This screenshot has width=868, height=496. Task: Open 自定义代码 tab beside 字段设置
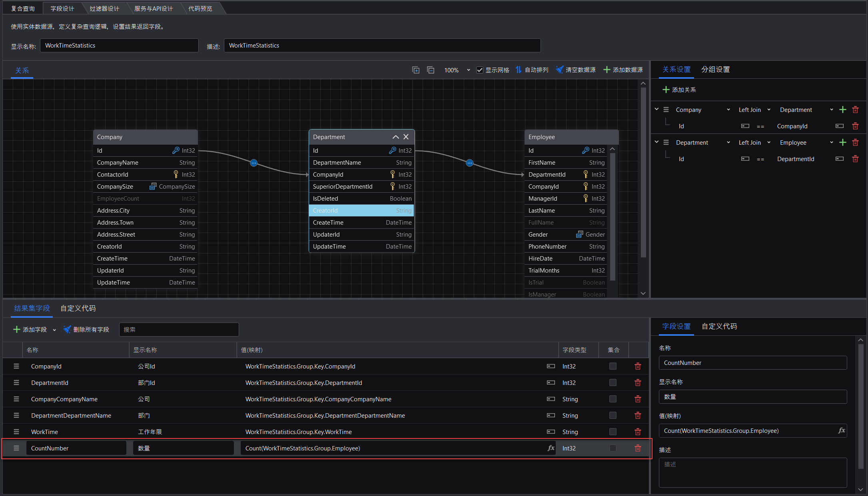click(719, 326)
